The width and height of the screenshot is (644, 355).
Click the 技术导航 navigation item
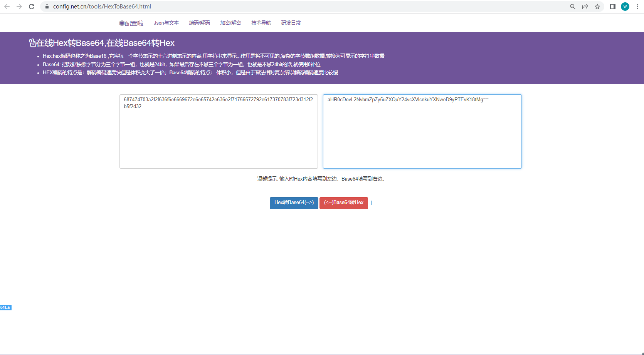(x=261, y=23)
